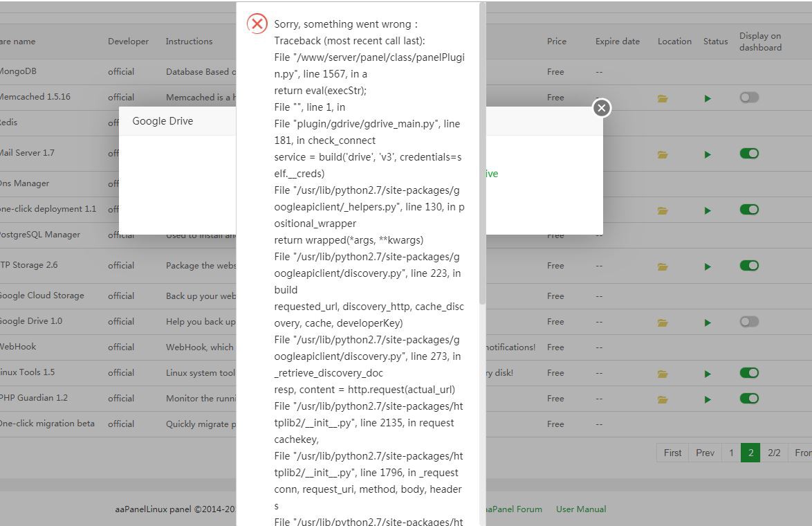Disable PHP Guardian dashboard display toggle
This screenshot has height=526, width=812.
pyautogui.click(x=749, y=399)
